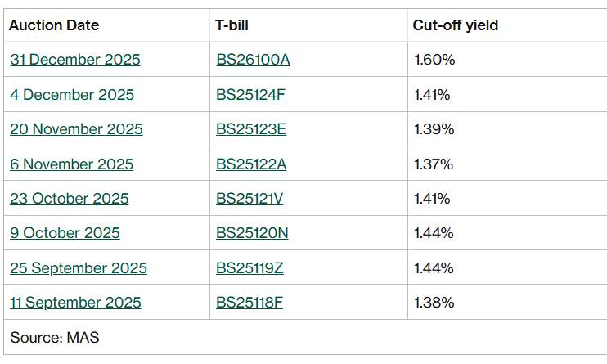Open the 11 September 2025 auction link

pyautogui.click(x=75, y=303)
